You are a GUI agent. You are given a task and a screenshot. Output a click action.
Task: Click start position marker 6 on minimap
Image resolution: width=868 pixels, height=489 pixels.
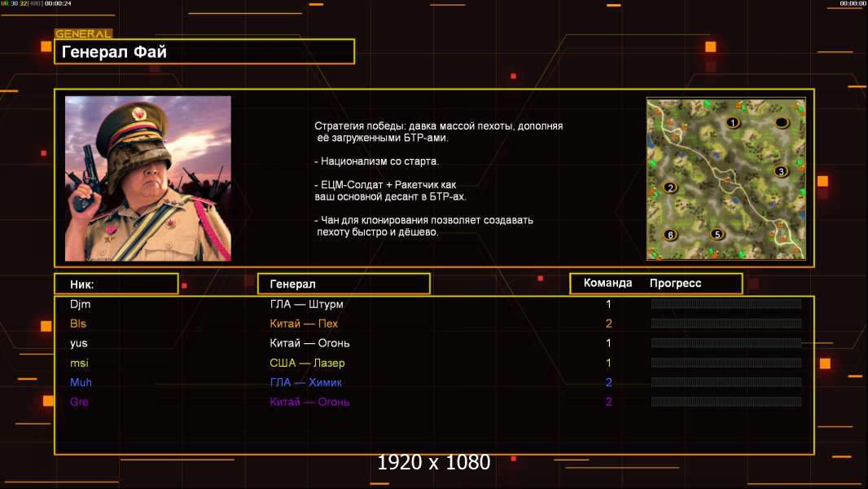[670, 235]
